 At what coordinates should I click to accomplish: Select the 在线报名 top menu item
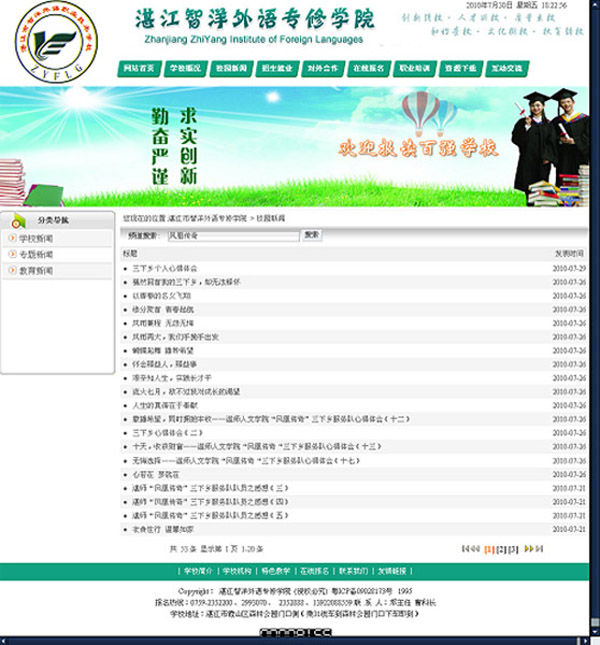click(369, 69)
